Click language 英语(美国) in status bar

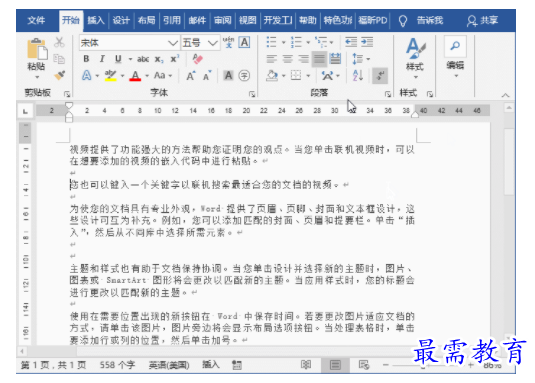pos(169,365)
